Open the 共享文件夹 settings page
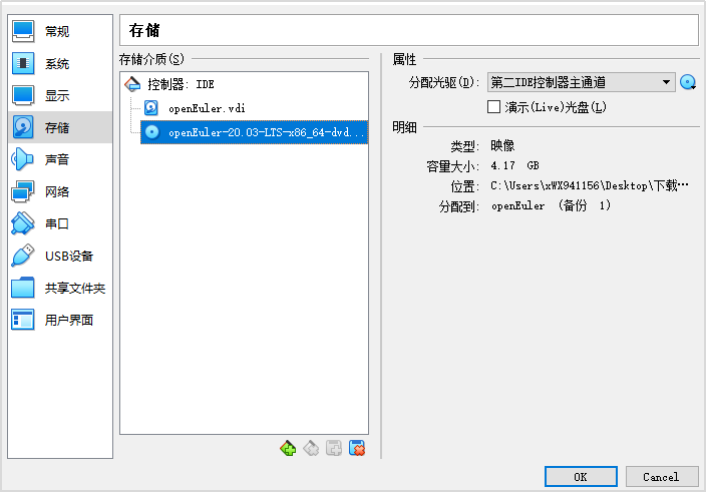 point(60,288)
